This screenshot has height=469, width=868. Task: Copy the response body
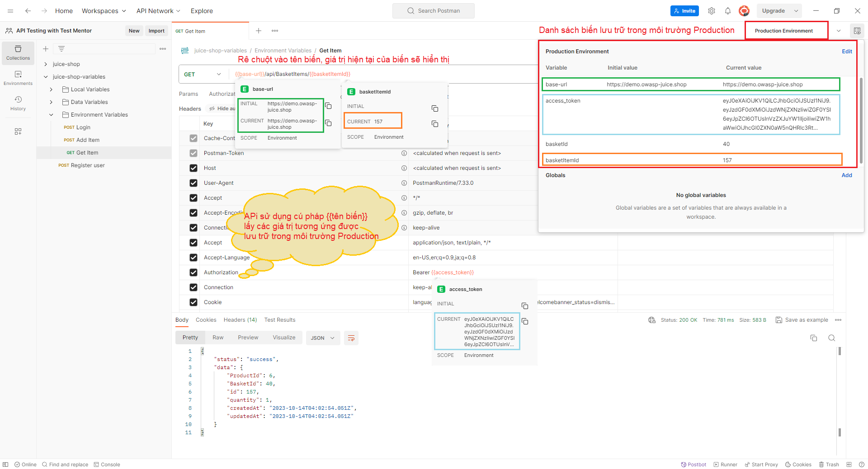click(x=814, y=338)
